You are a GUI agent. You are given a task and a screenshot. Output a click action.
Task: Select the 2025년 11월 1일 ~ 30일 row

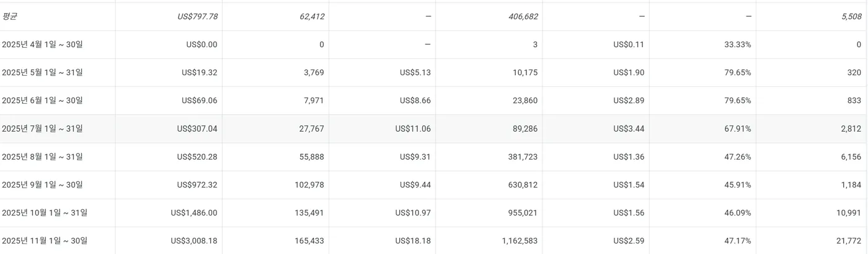pyautogui.click(x=45, y=240)
